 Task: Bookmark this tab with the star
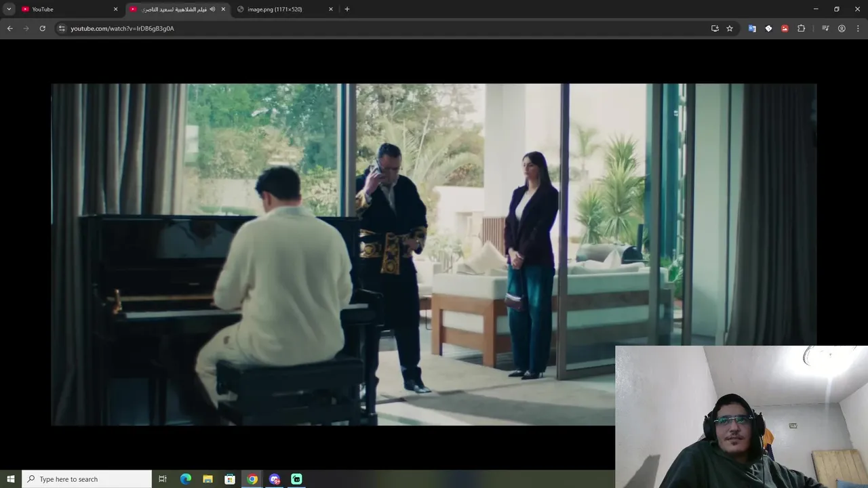730,28
